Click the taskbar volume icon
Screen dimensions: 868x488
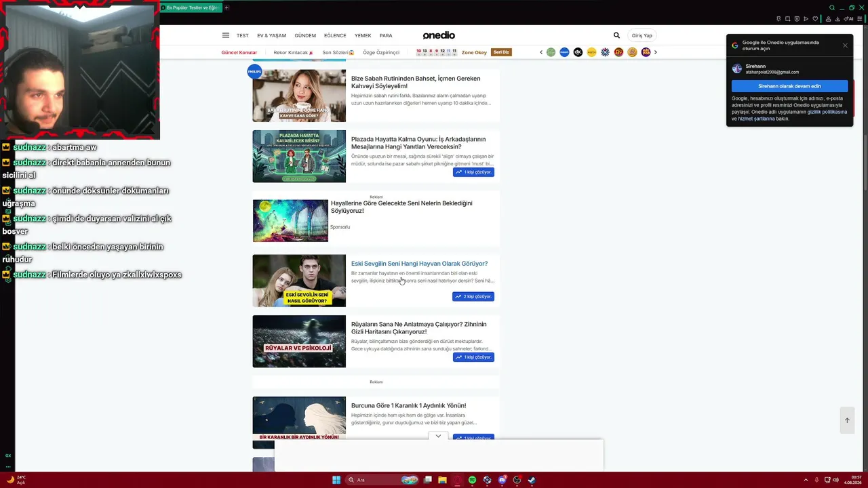835,480
